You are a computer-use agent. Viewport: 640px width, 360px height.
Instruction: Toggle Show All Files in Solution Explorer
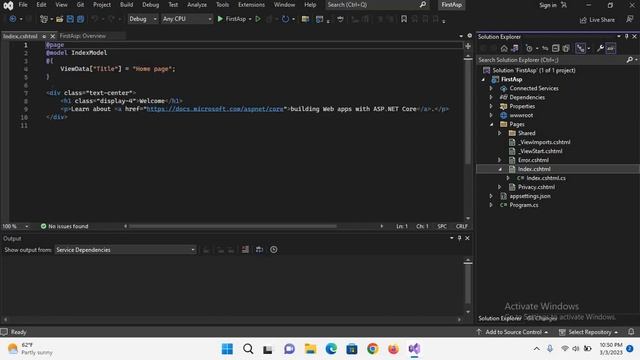point(566,49)
